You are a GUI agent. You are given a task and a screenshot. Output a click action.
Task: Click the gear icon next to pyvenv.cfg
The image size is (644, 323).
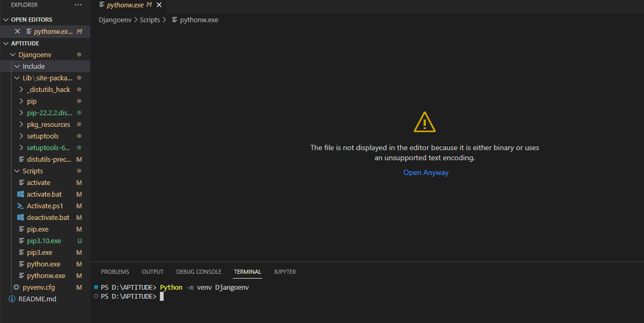point(16,287)
